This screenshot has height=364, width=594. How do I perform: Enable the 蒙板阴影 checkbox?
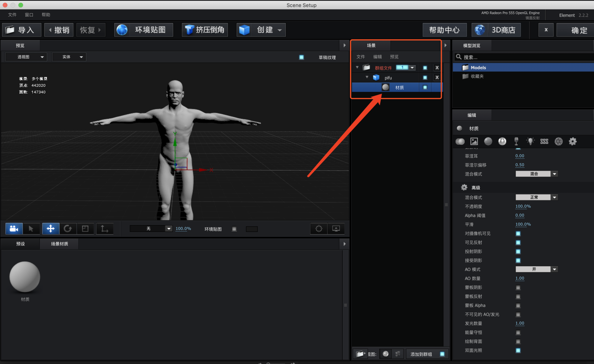click(x=518, y=288)
